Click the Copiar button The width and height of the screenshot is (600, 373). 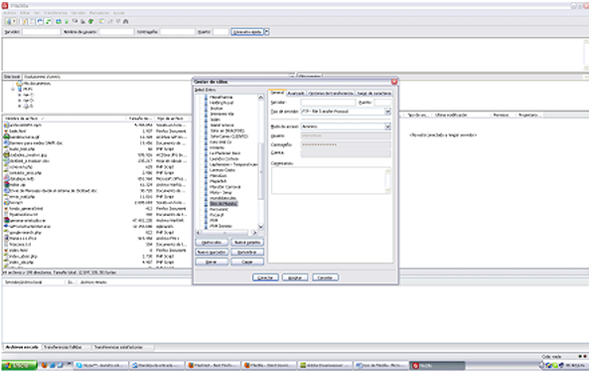pos(247,262)
